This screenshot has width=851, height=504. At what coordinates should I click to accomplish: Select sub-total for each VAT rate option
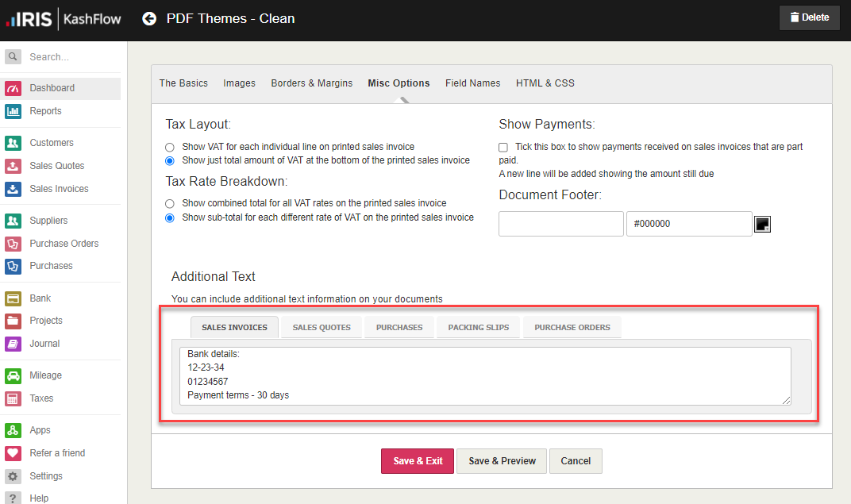click(x=170, y=217)
